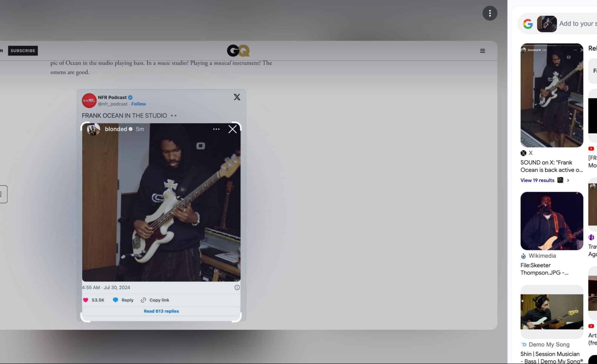Image resolution: width=597 pixels, height=364 pixels.
Task: Click the Reply speech bubble icon
Action: point(115,300)
